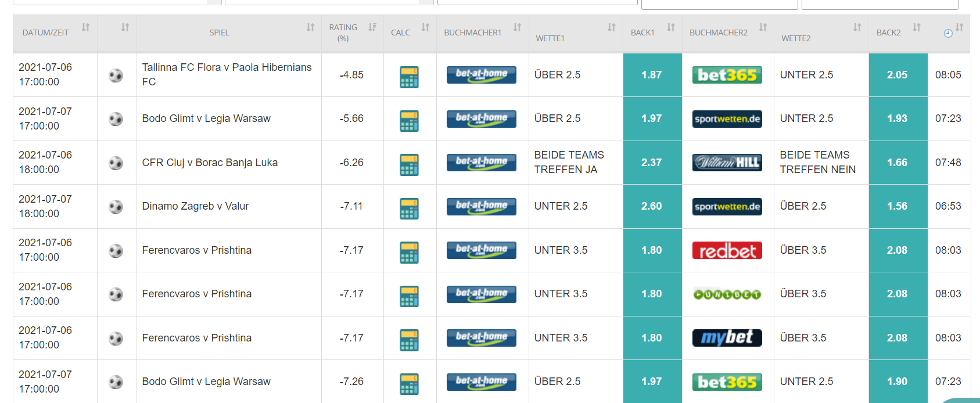The image size is (980, 403).
Task: Click BACK2 odds 1.90 for Bodo Glimt
Action: coord(898,382)
